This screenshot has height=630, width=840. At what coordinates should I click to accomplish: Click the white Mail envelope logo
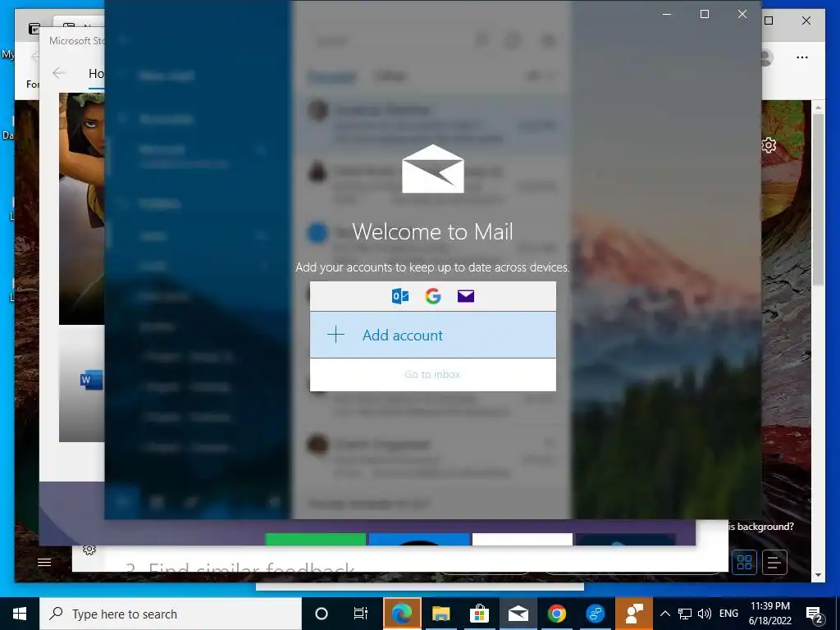433,169
